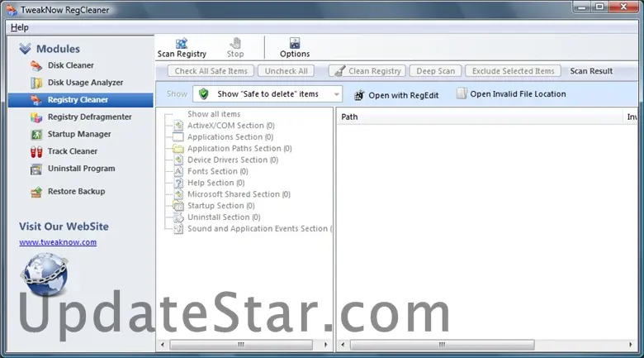Click Applications Section icon
644x358 pixels.
point(178,137)
